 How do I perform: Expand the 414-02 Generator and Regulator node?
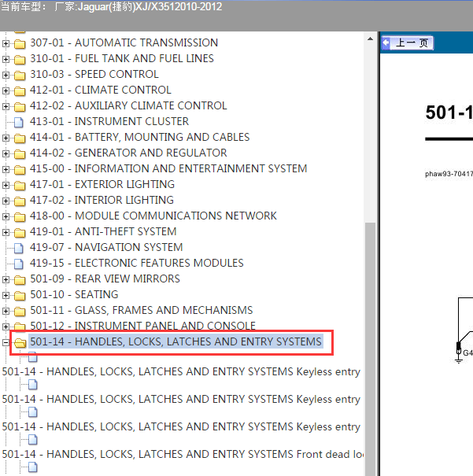coord(6,154)
